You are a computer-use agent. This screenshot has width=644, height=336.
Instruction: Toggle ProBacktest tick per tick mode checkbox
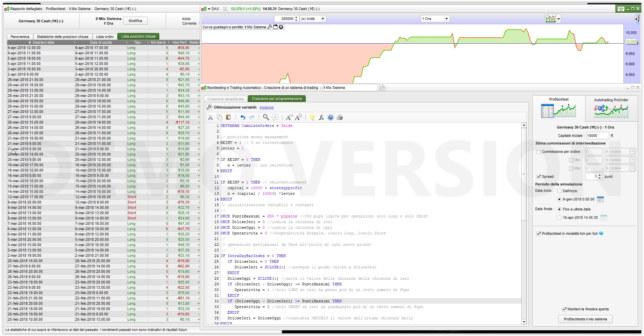[539, 233]
